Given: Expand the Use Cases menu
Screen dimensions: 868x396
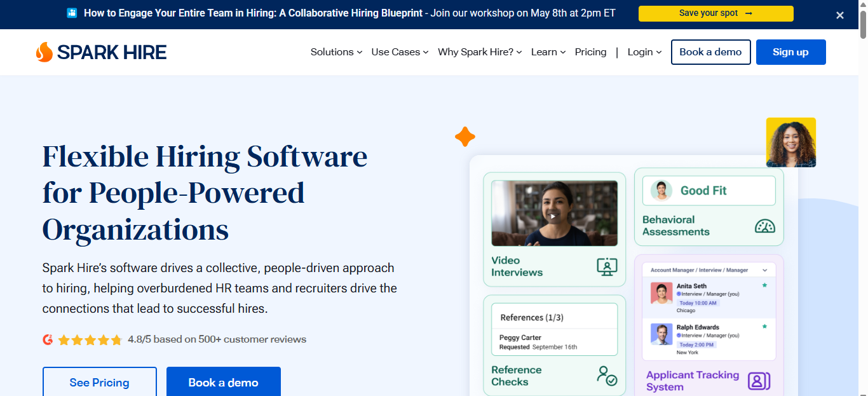Looking at the screenshot, I should coord(400,52).
